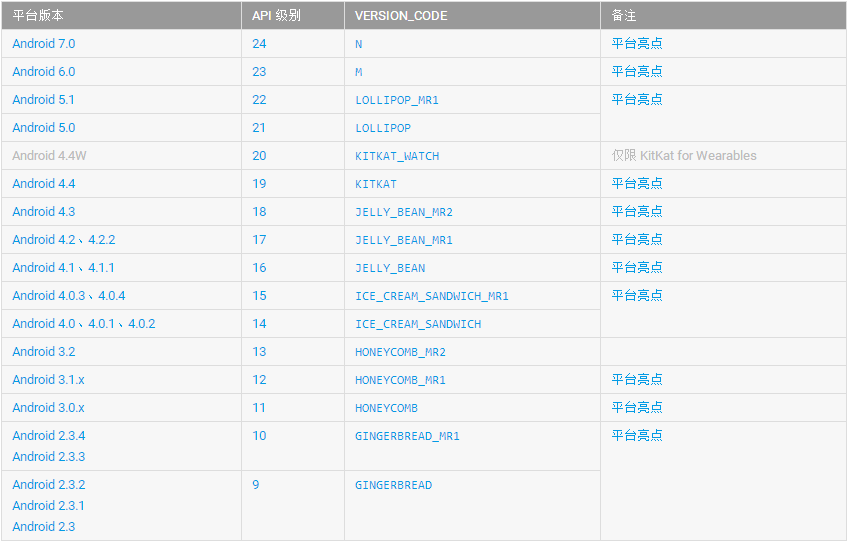Click API level 10
This screenshot has width=850, height=541.
(259, 436)
